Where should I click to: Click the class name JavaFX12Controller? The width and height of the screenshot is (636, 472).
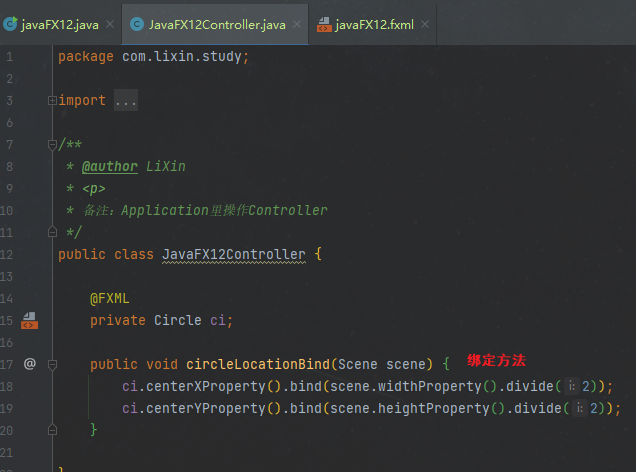point(234,254)
